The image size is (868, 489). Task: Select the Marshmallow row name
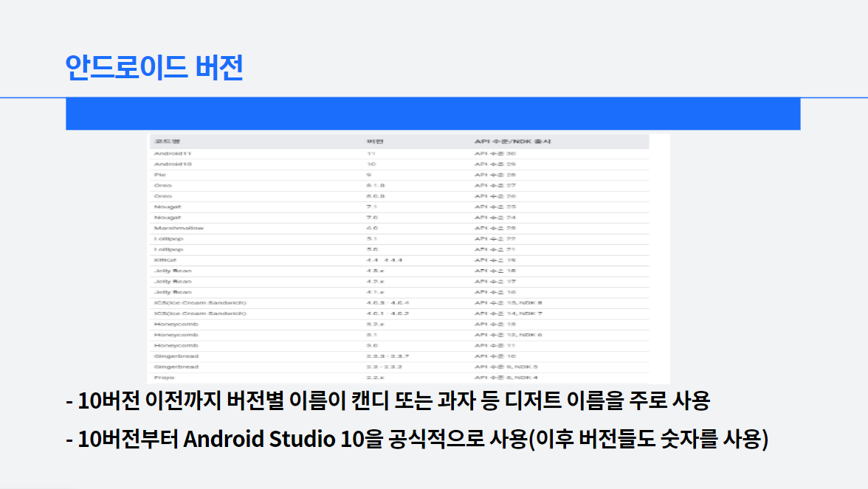click(x=179, y=228)
